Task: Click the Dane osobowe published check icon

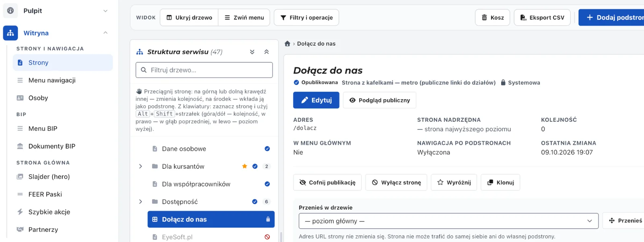Action: [267, 149]
